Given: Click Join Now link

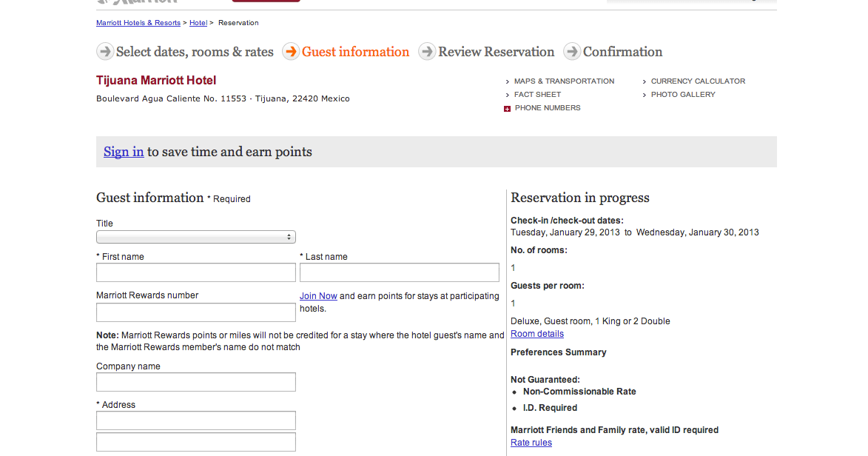Looking at the screenshot, I should coord(318,296).
